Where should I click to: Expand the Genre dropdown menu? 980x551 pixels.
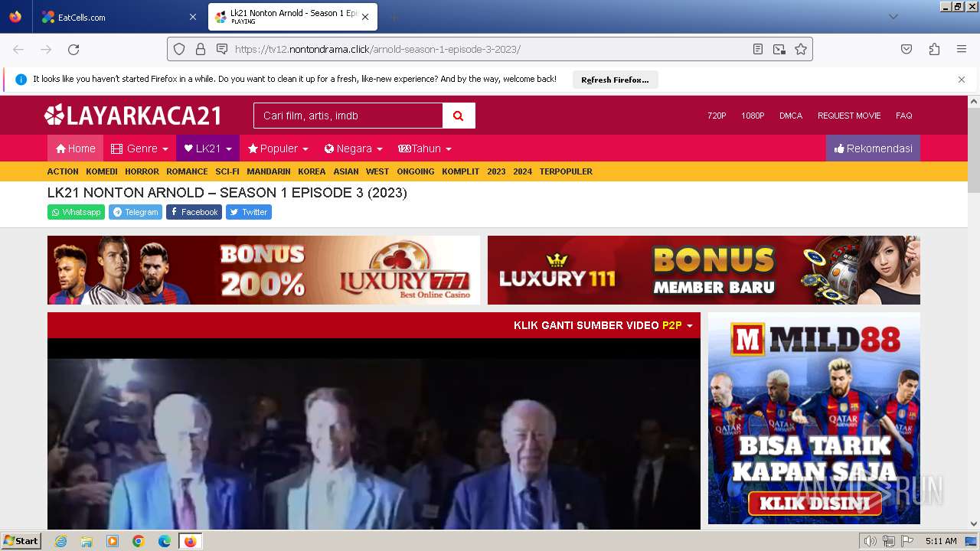click(x=139, y=148)
